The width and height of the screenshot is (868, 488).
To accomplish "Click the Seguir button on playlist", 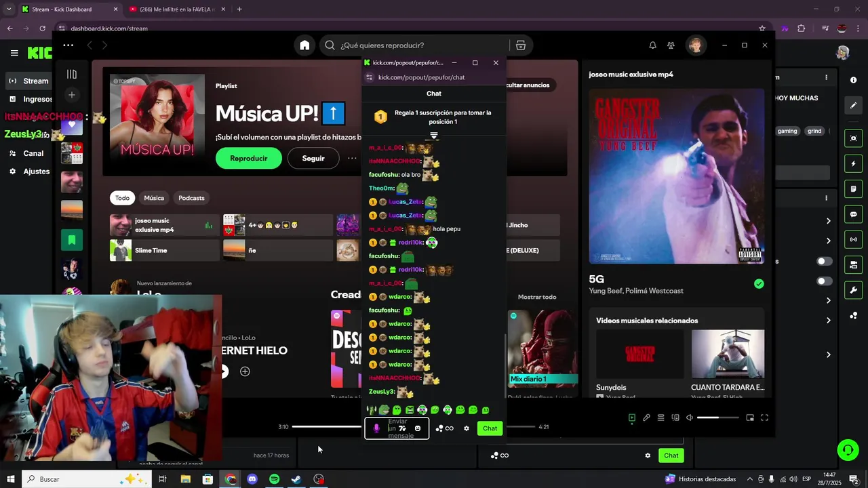I will click(313, 158).
